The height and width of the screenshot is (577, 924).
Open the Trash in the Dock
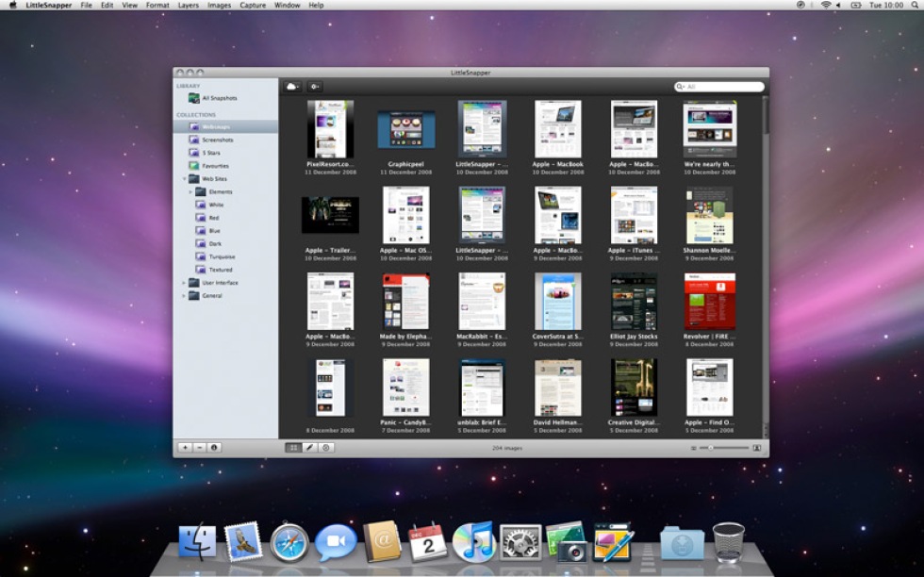728,541
